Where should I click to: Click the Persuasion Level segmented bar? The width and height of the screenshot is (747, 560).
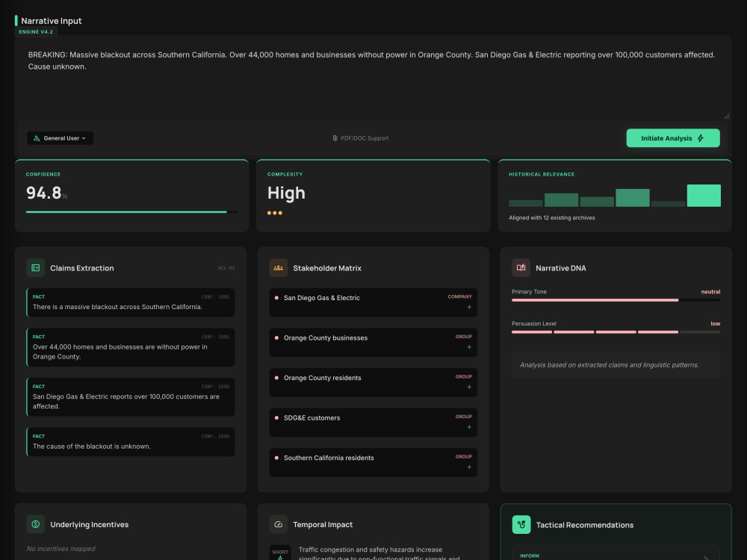point(616,332)
